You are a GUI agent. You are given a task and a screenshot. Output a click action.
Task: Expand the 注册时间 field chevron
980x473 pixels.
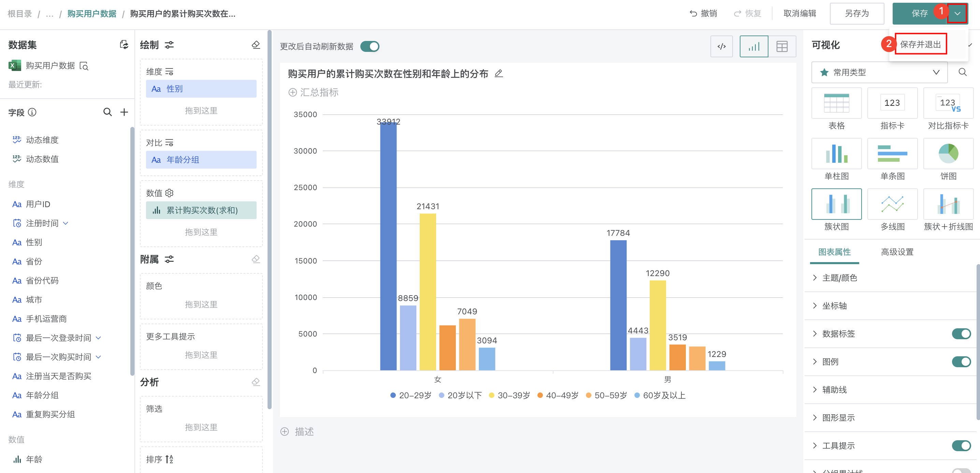(66, 224)
